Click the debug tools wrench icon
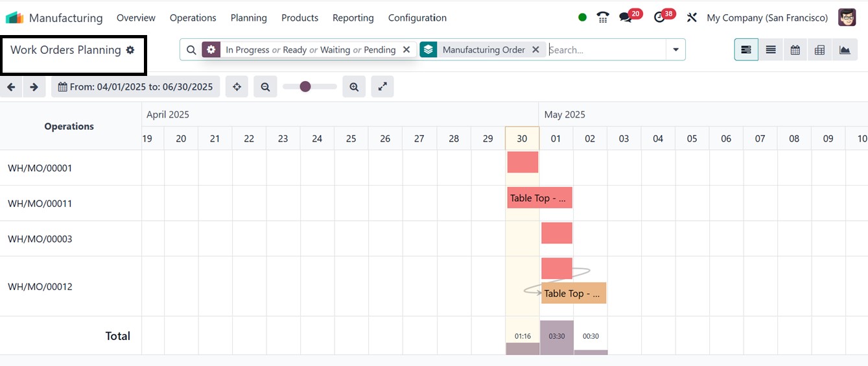 coord(692,18)
